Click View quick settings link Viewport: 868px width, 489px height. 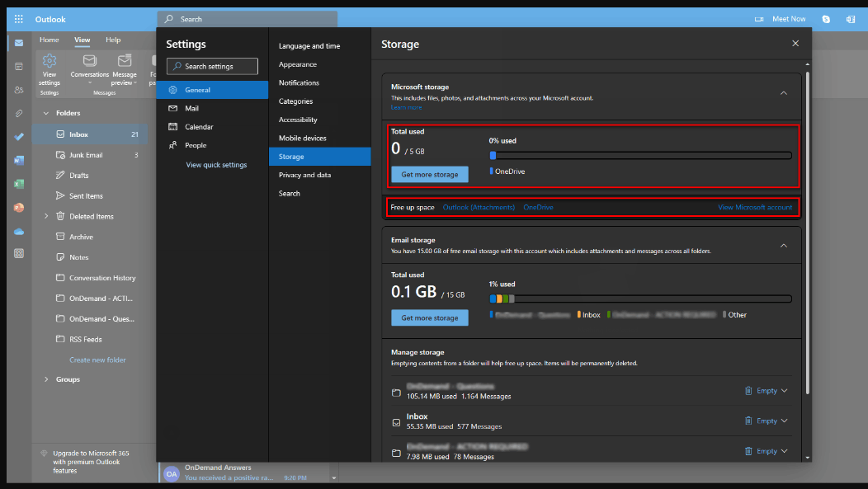point(216,165)
